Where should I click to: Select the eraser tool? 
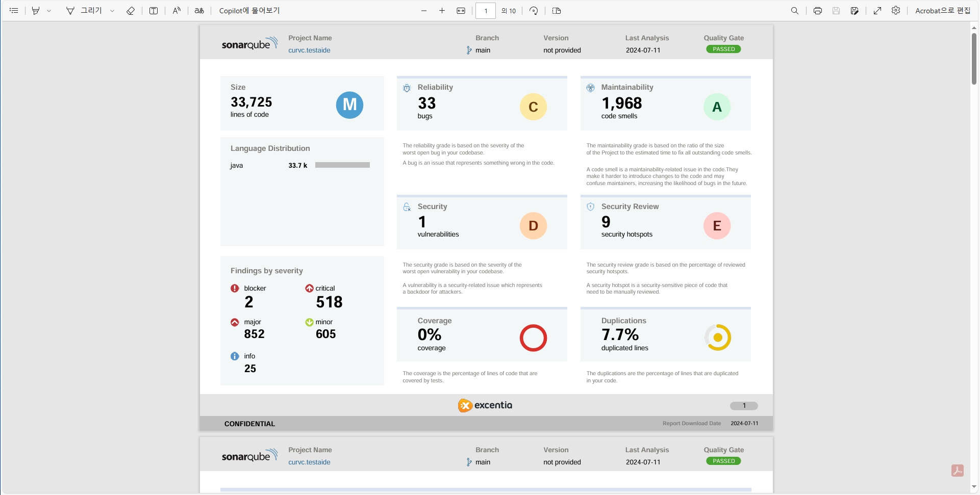(x=131, y=11)
